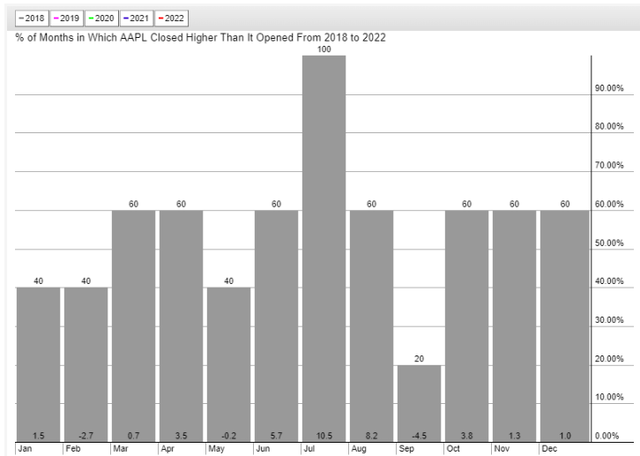Click the Nov axis label
Viewport: 640px width, 456px height.
pos(502,449)
